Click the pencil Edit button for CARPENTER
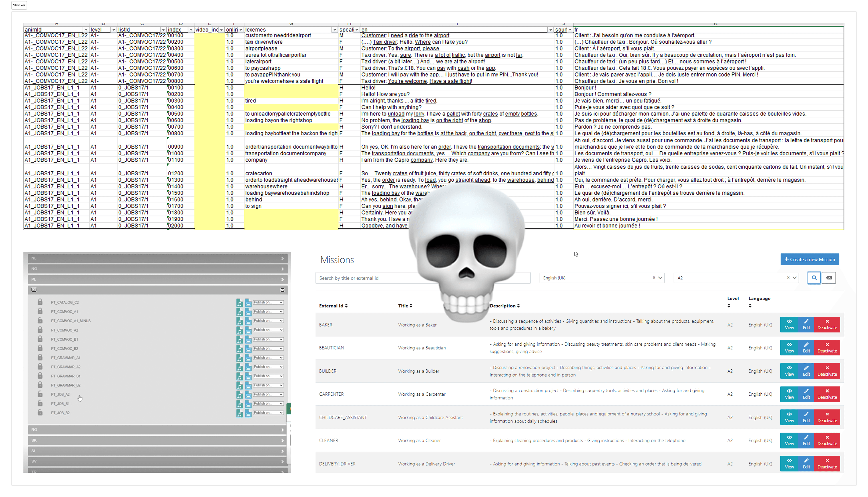The width and height of the screenshot is (868, 497). (x=806, y=394)
